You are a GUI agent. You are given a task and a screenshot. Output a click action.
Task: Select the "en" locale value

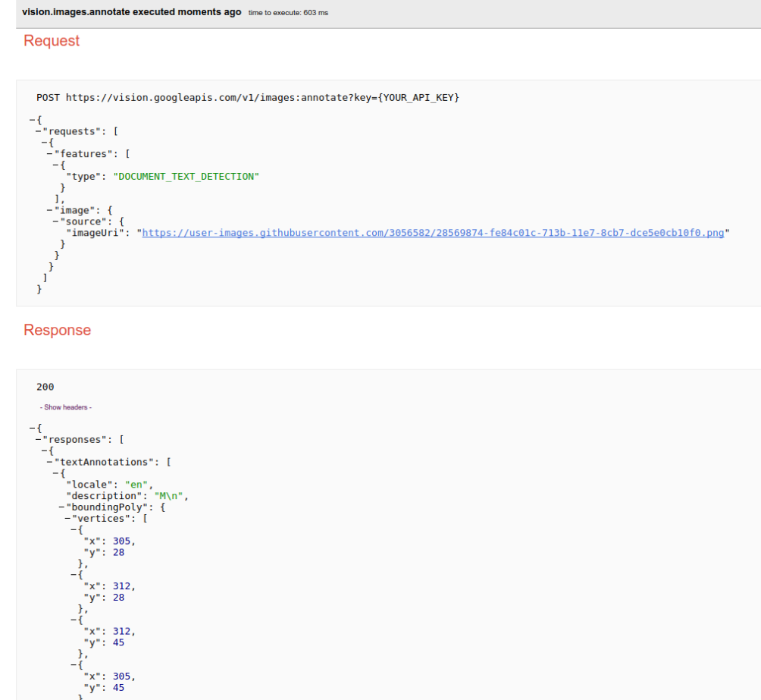click(136, 485)
